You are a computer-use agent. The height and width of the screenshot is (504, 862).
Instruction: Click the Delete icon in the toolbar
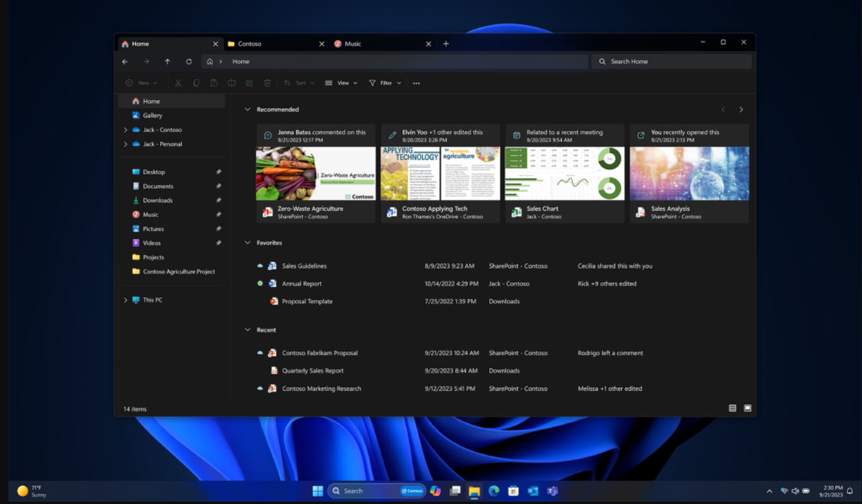267,82
